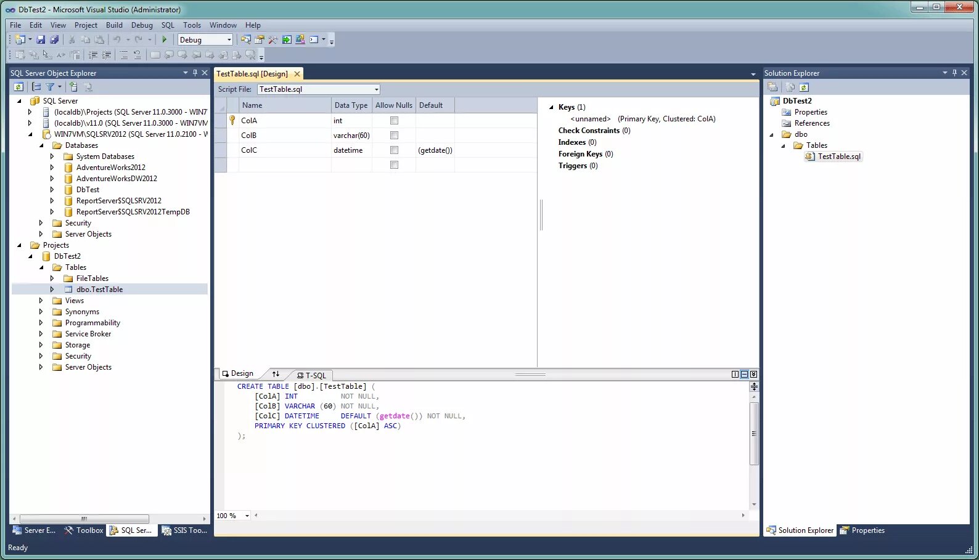Toggle Allow Nulls checkbox for ColA
The width and height of the screenshot is (979, 560).
pyautogui.click(x=394, y=121)
